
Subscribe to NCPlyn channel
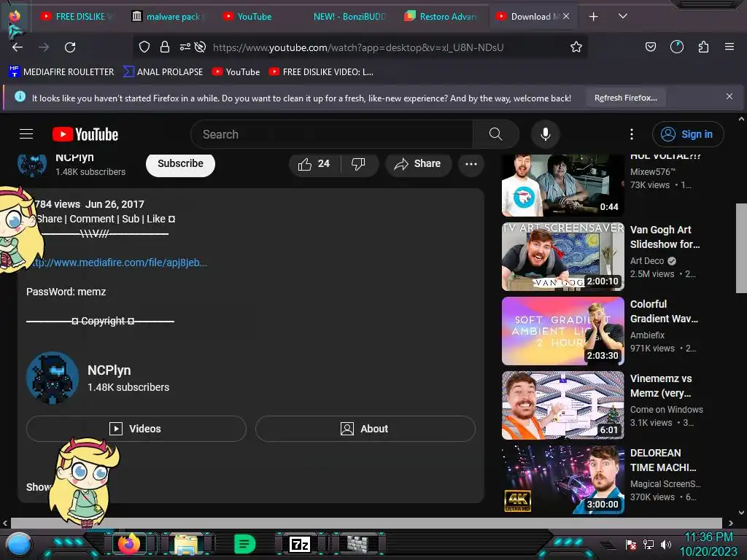[180, 164]
